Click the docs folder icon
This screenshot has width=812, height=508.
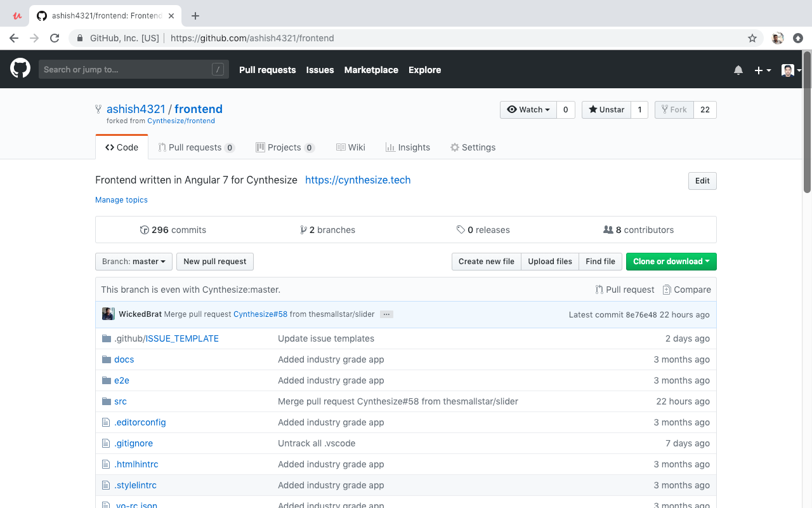107,359
